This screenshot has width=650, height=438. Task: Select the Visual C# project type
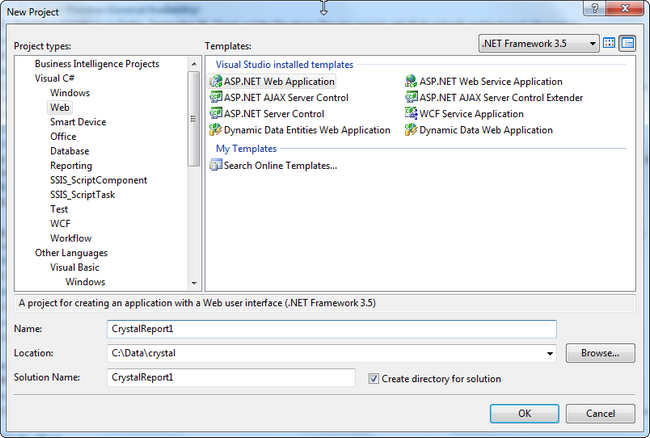55,78
